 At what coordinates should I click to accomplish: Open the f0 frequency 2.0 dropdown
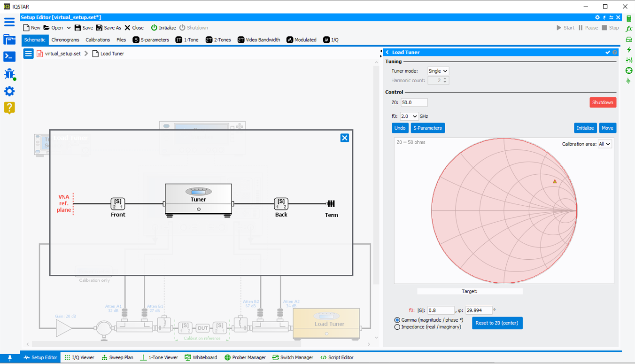(409, 116)
